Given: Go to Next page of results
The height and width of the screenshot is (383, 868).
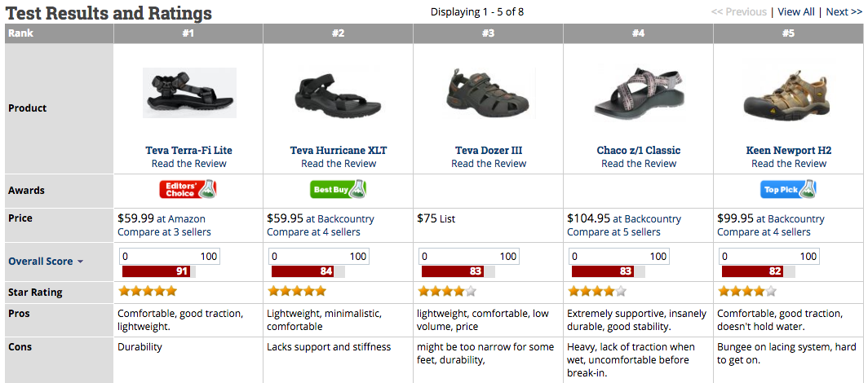Looking at the screenshot, I should 844,11.
